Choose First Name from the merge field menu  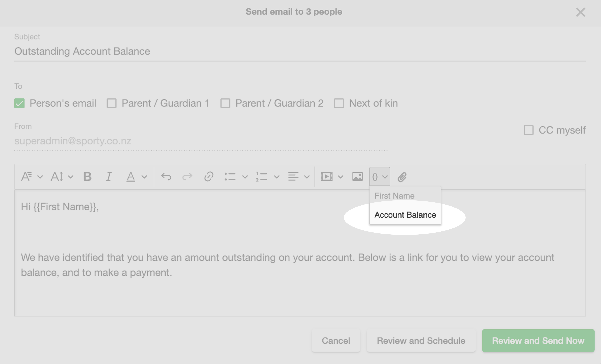405,196
